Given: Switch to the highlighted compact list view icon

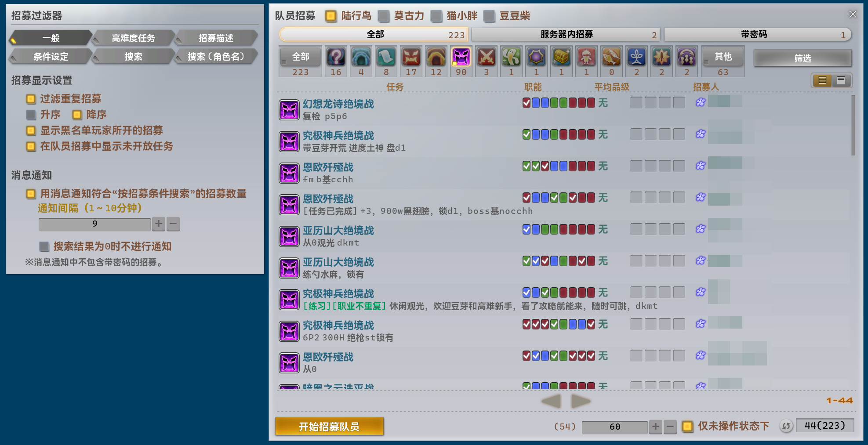Looking at the screenshot, I should (x=822, y=80).
